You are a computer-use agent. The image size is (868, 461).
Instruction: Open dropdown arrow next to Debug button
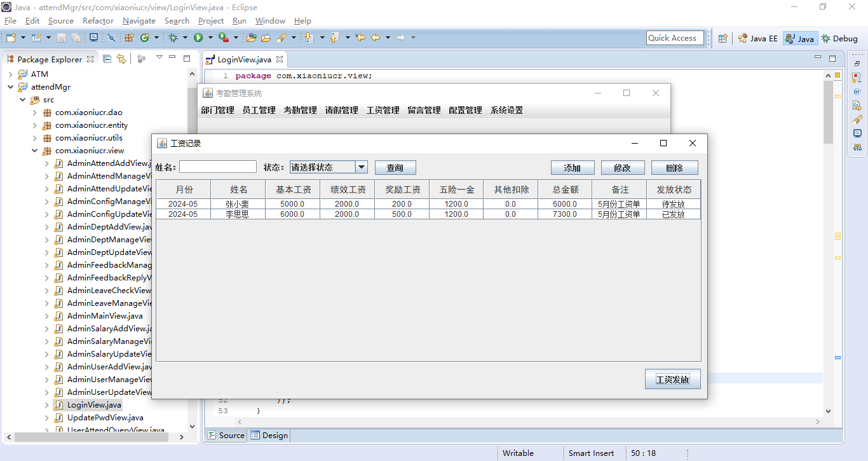185,38
